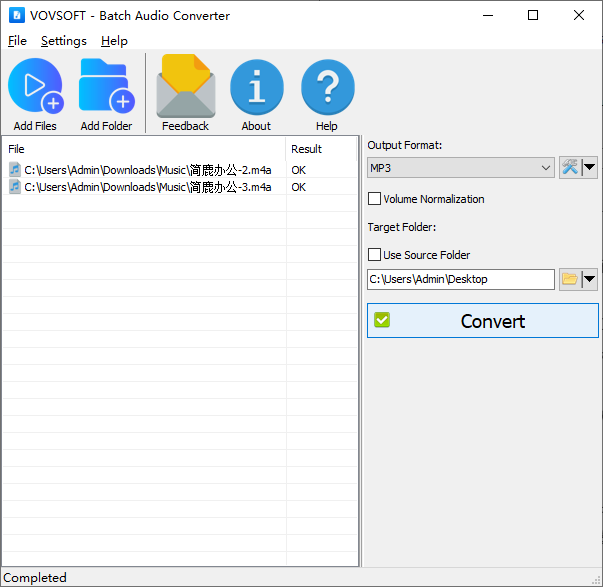Expand arrow next to format settings tools
This screenshot has height=587, width=603.
pos(590,168)
